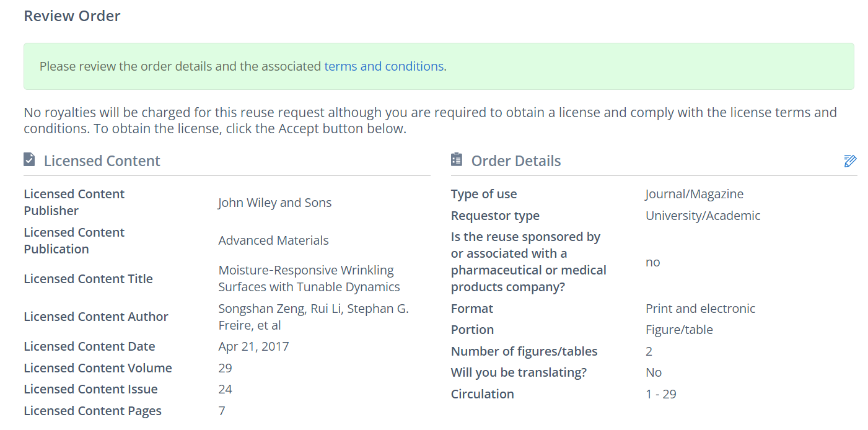
Task: Click the Journal/Magazine type of use value
Action: [694, 194]
